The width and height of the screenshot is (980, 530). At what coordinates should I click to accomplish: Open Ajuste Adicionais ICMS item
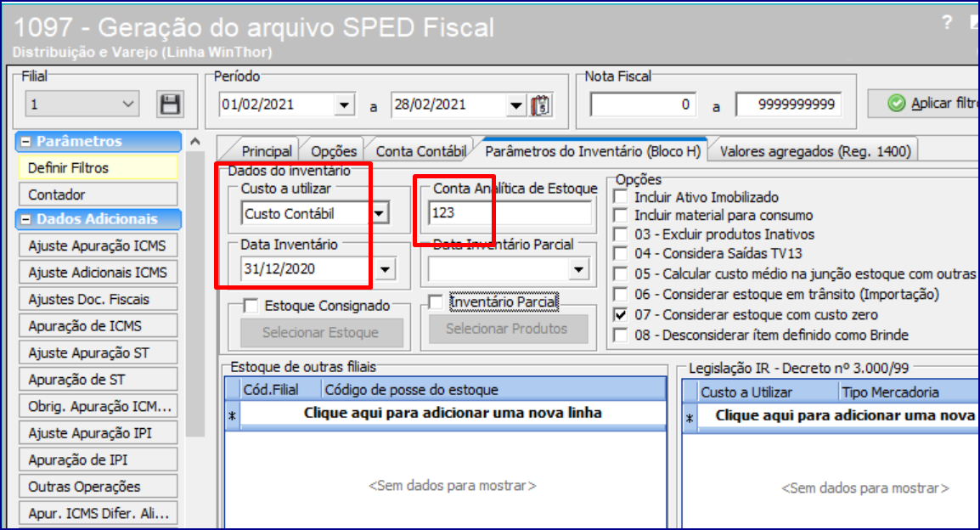[x=99, y=273]
